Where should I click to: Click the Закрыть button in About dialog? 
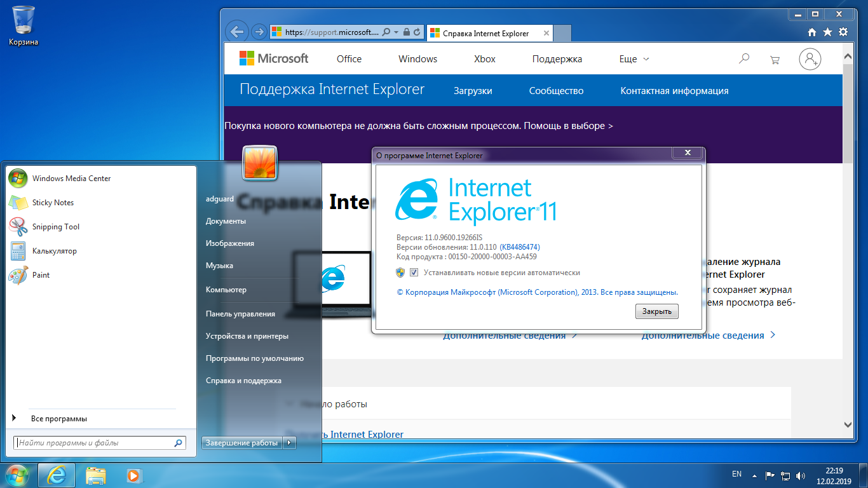coord(657,311)
